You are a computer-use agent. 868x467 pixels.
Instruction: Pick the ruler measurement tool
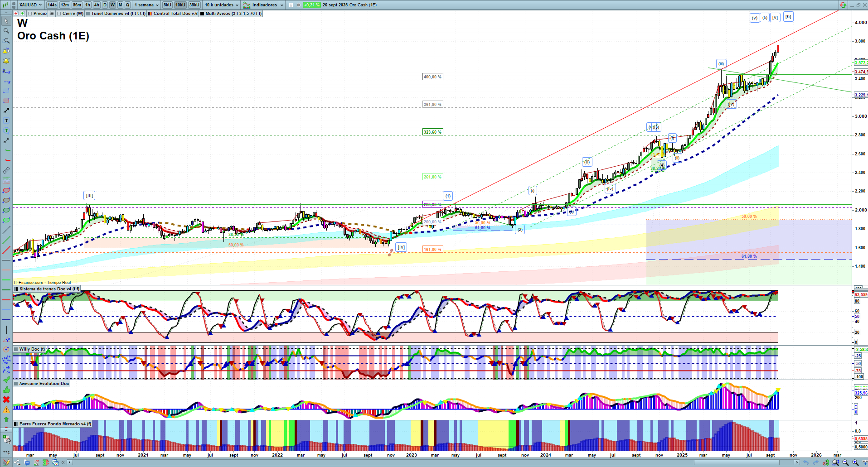(x=6, y=170)
